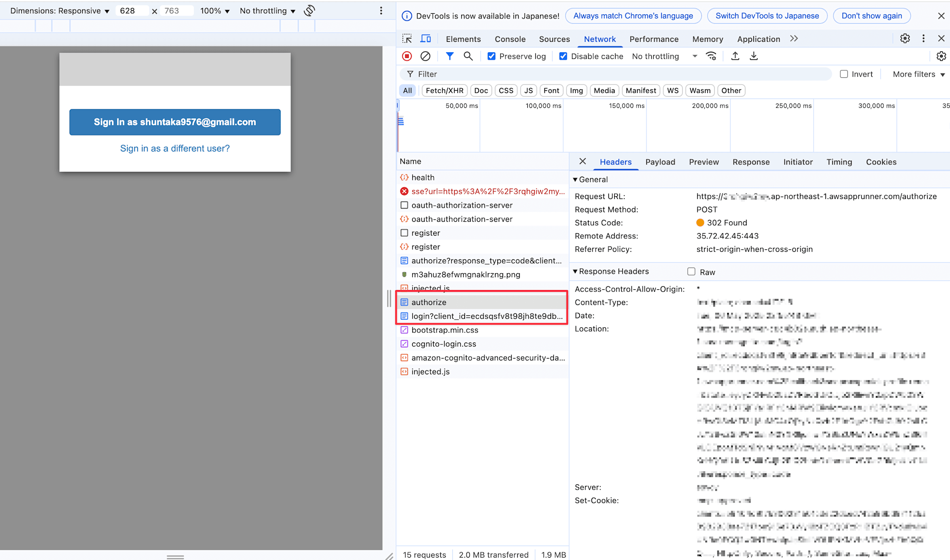Click Don't show again button

[x=872, y=16]
